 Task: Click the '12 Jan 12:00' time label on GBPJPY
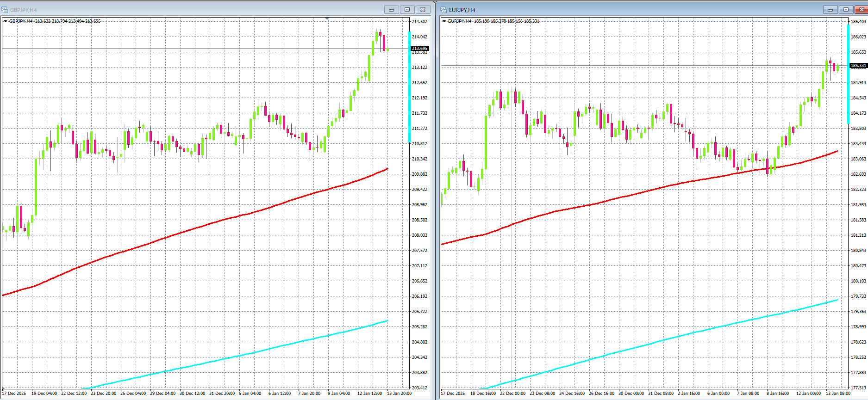tap(369, 394)
